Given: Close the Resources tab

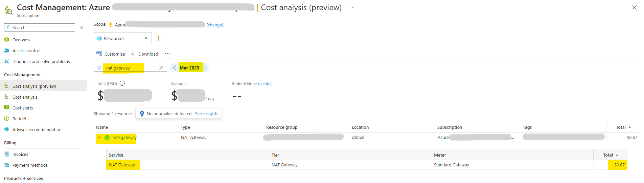Looking at the screenshot, I should [x=146, y=38].
